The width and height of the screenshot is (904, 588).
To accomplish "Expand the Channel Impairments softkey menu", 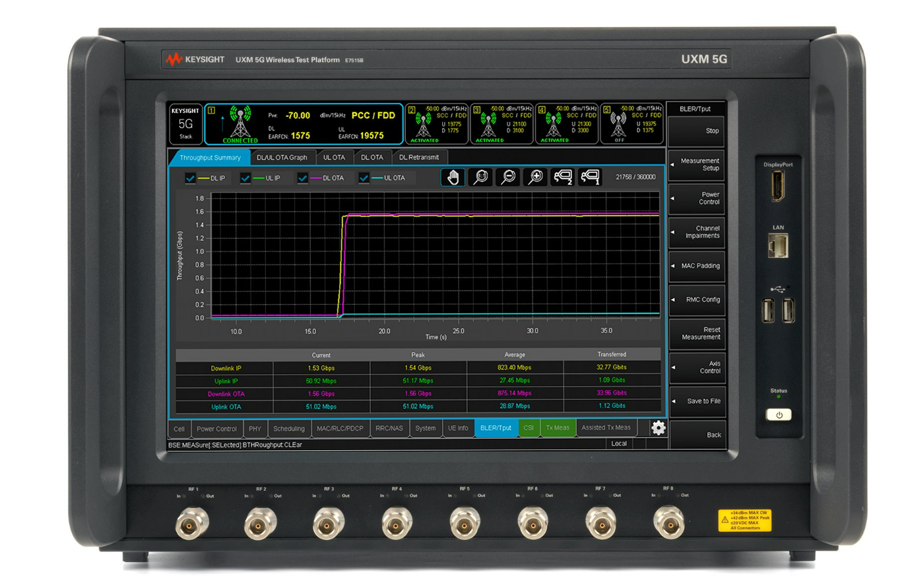I will coord(697,232).
